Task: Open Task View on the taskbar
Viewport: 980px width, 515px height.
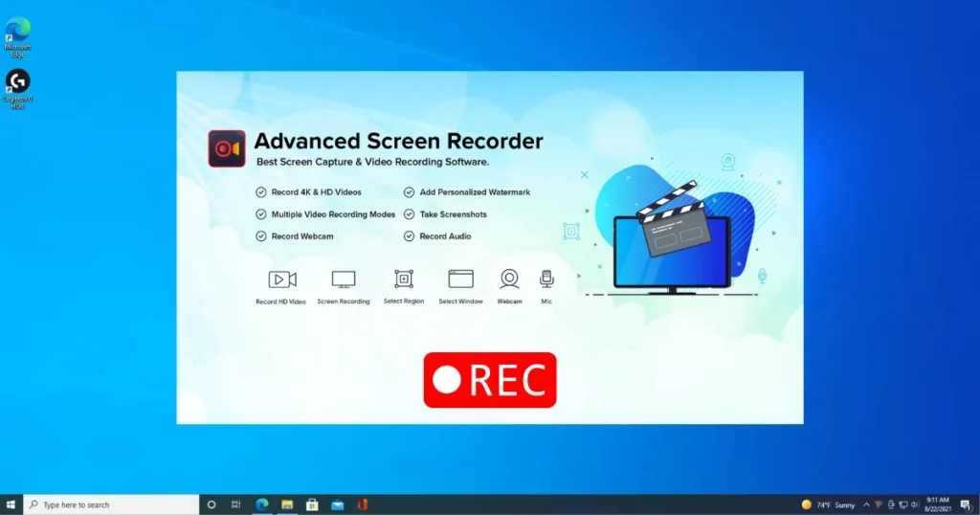Action: click(235, 504)
